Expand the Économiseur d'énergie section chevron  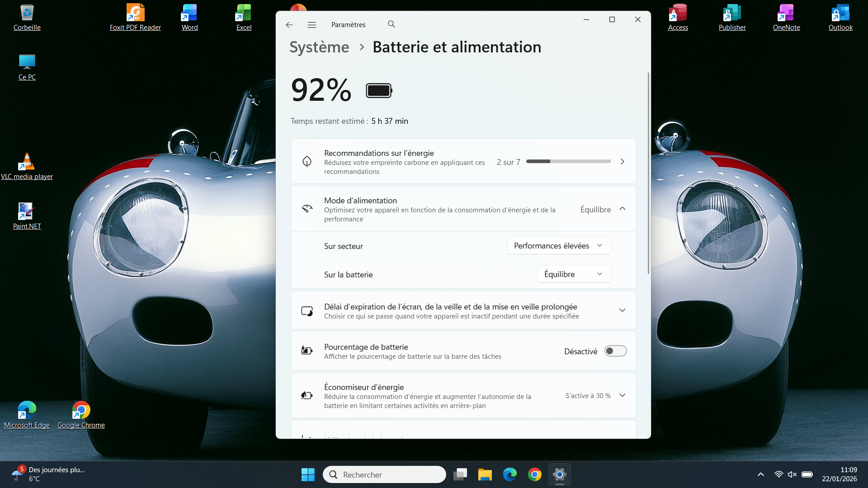point(623,395)
